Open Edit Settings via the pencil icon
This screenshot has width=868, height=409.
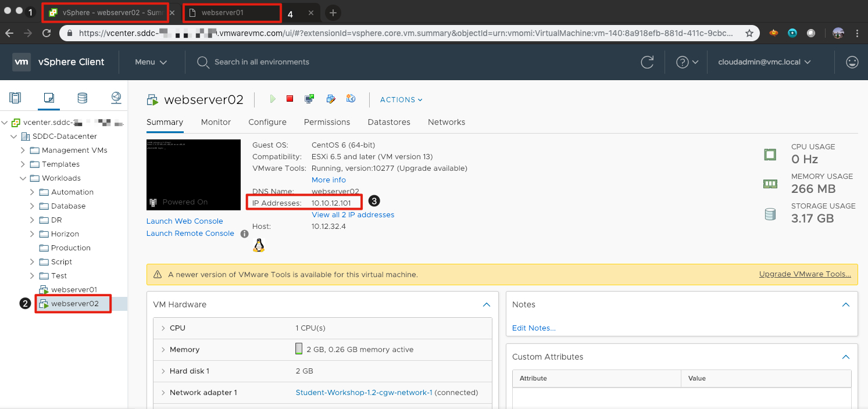[x=331, y=99]
